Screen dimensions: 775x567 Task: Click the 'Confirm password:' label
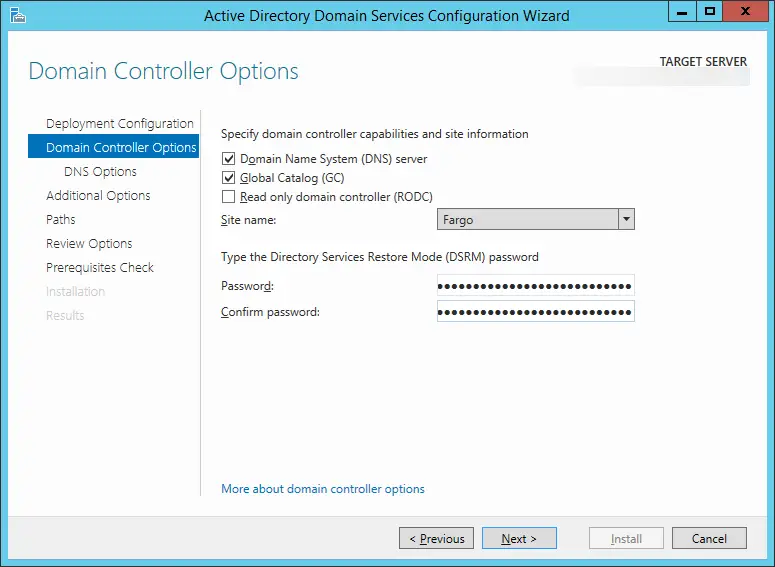click(x=270, y=312)
